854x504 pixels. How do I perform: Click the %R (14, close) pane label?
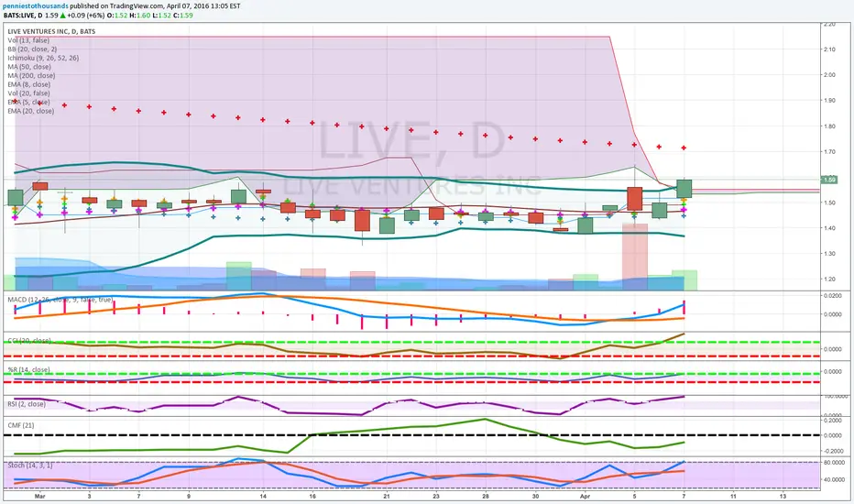point(29,370)
